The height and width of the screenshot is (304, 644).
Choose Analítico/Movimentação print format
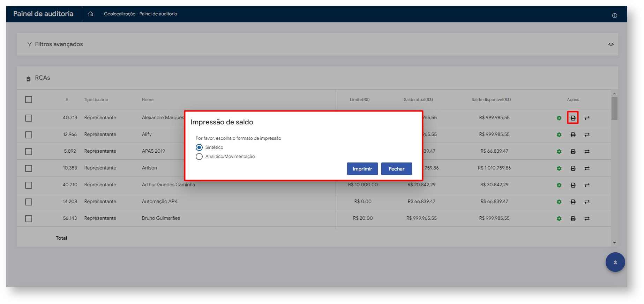(199, 157)
